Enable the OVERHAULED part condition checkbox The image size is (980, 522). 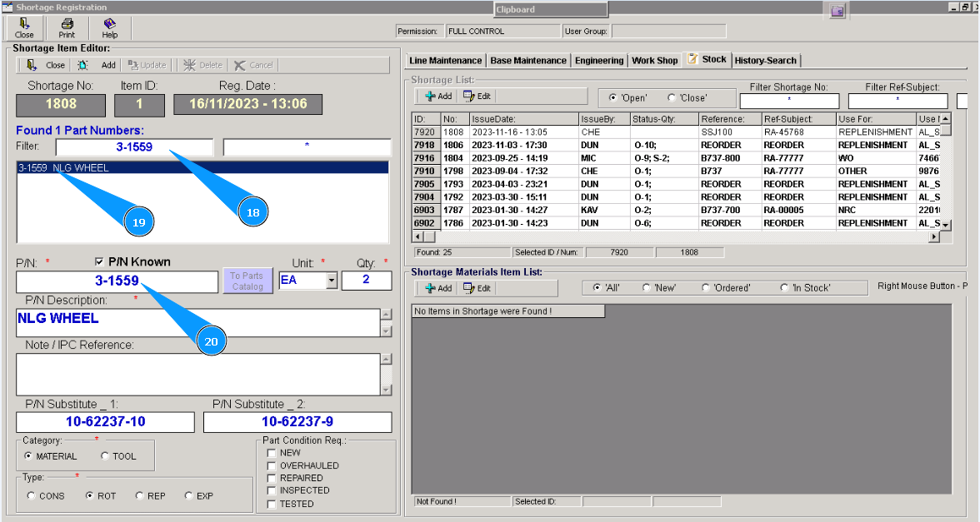271,465
